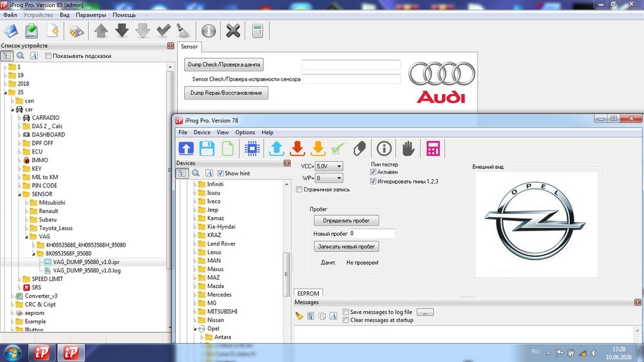
Task: Open Файл menu in Version 85 window
Action: coord(10,15)
